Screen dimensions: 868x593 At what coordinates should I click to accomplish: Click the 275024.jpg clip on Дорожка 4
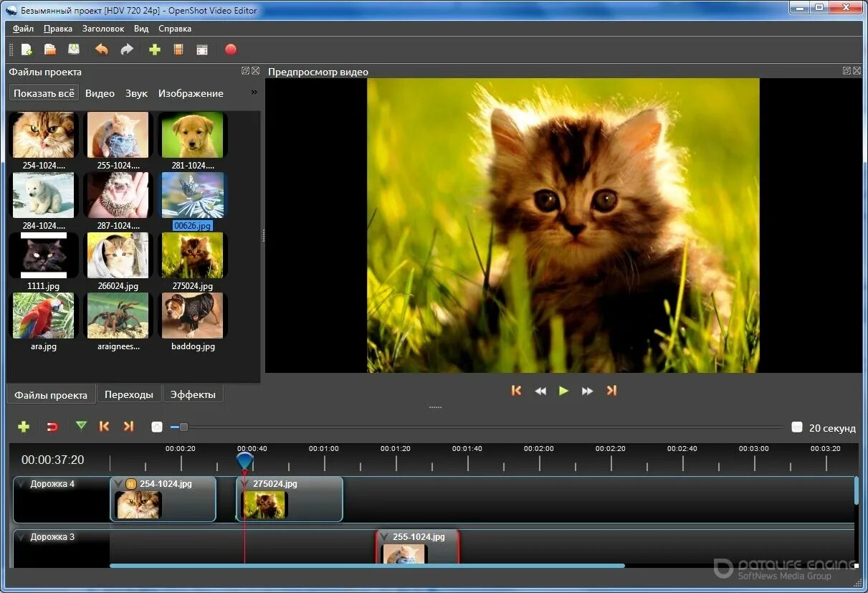(x=290, y=499)
